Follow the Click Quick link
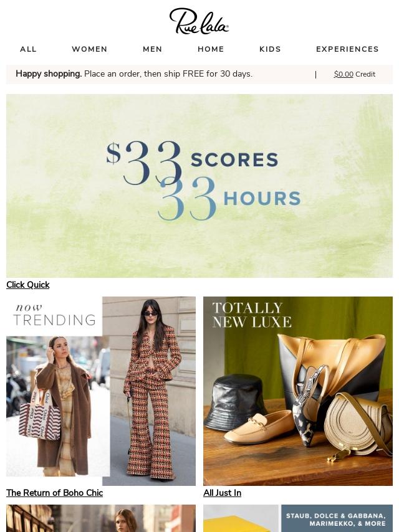The height and width of the screenshot is (532, 399). [x=28, y=285]
